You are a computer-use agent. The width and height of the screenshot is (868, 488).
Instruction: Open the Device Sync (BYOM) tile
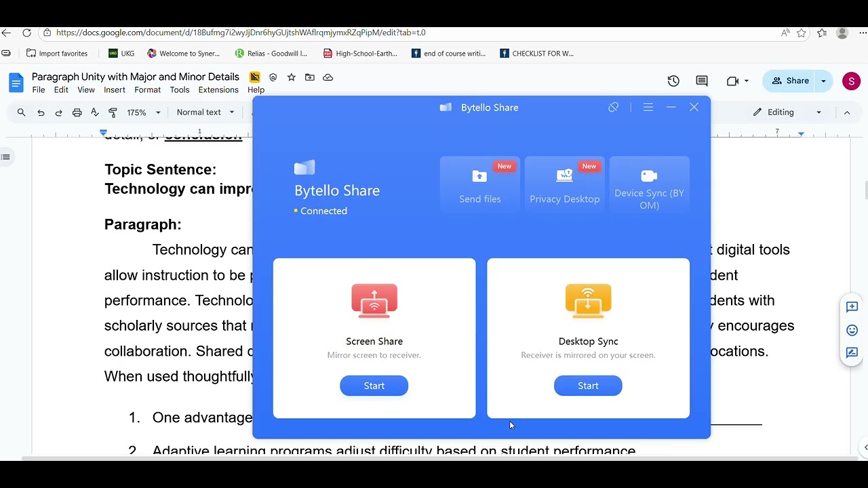point(649,185)
